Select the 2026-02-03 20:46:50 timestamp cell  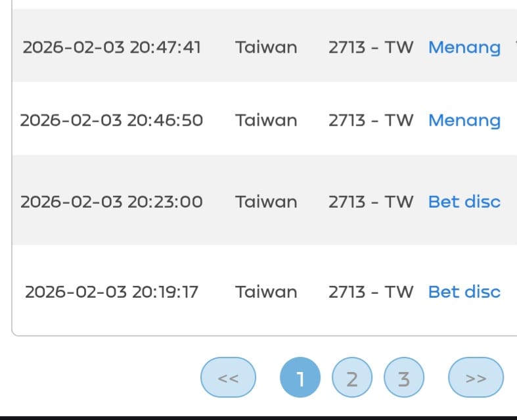112,120
